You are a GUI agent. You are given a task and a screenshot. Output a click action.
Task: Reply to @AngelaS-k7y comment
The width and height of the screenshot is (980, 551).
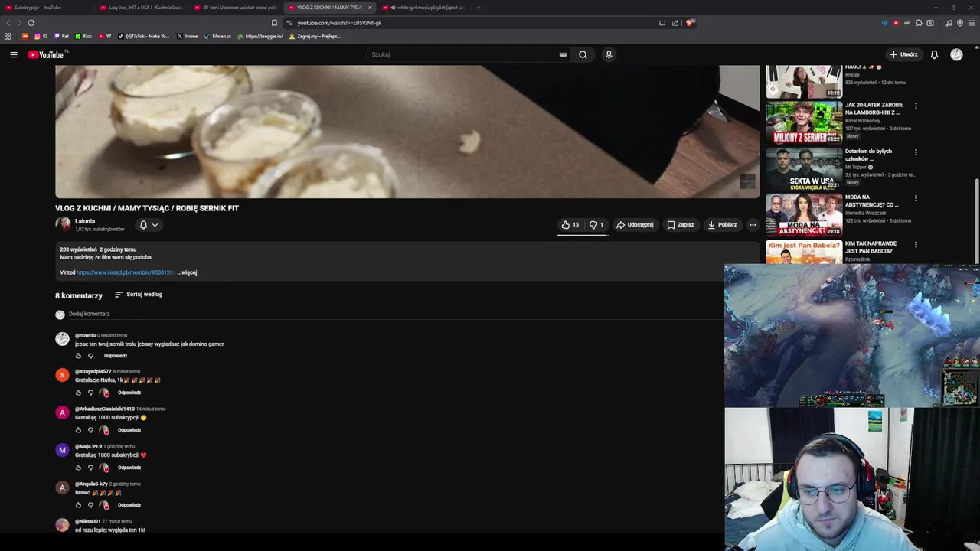(129, 505)
